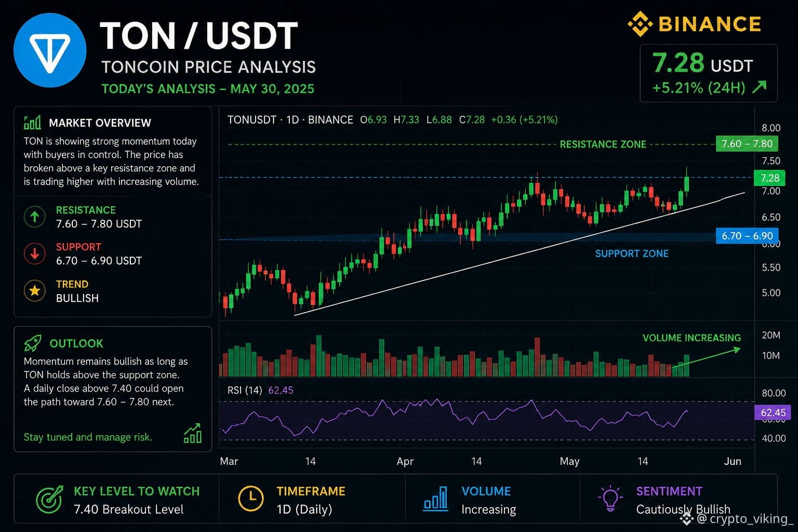Click the TON / USDT title
The image size is (798, 532).
pyautogui.click(x=198, y=36)
